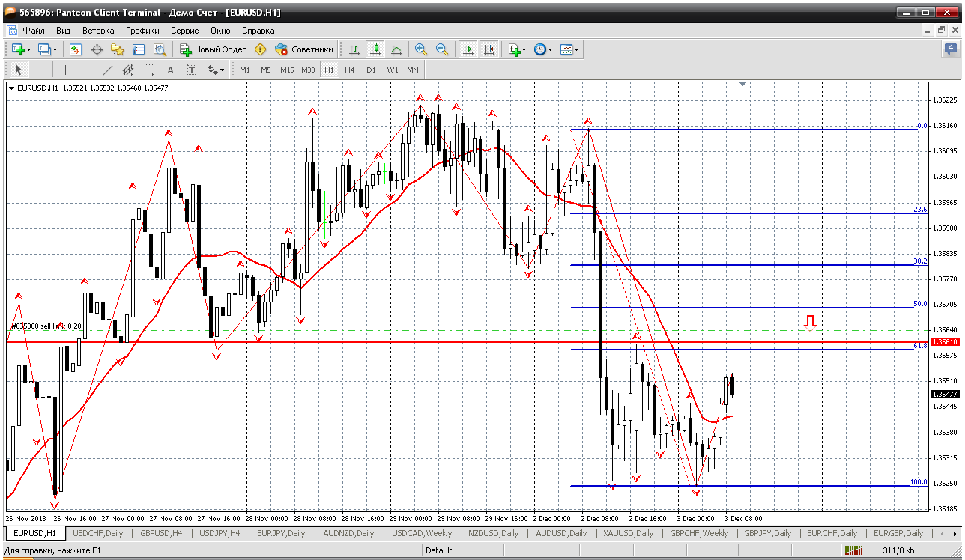Click the chart shift triangle marker

click(742, 85)
